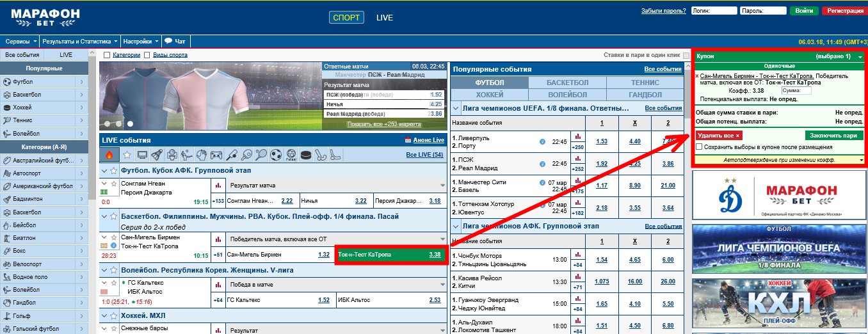
Task: Tick the Категории checkbox
Action: (107, 55)
